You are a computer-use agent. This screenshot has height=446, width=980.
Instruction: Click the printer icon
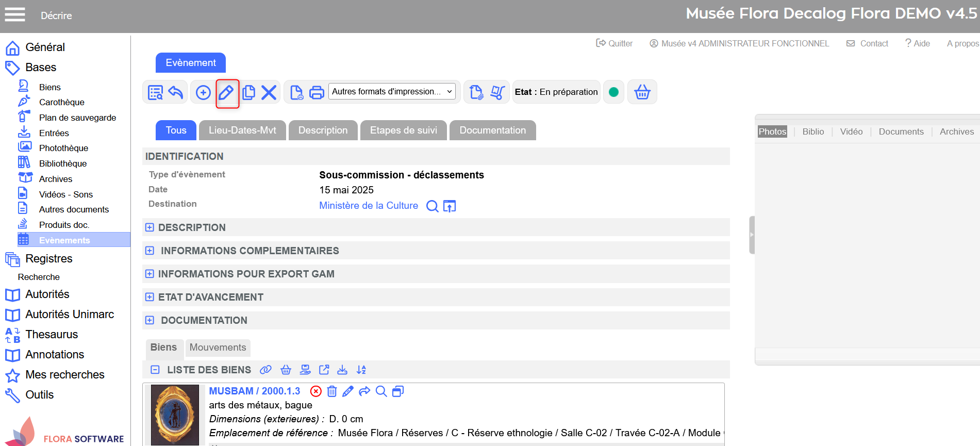click(x=317, y=93)
